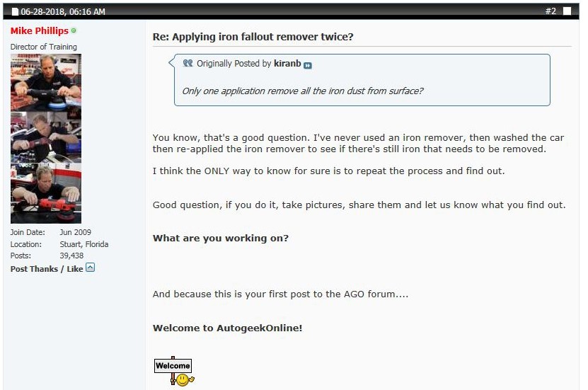Image resolution: width=588 pixels, height=390 pixels.
Task: Open kiranb's profile from the quote
Action: click(287, 64)
